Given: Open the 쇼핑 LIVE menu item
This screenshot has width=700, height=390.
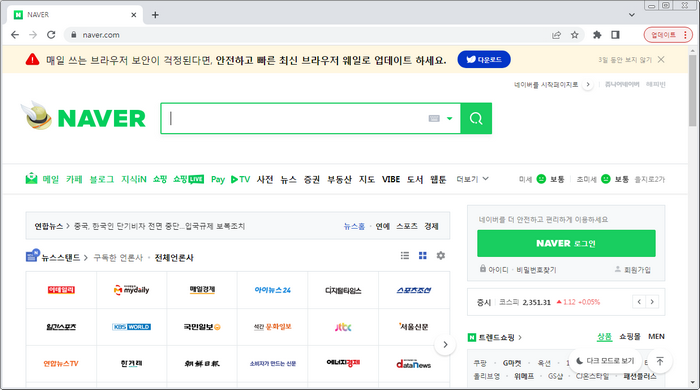Looking at the screenshot, I should coord(188,179).
